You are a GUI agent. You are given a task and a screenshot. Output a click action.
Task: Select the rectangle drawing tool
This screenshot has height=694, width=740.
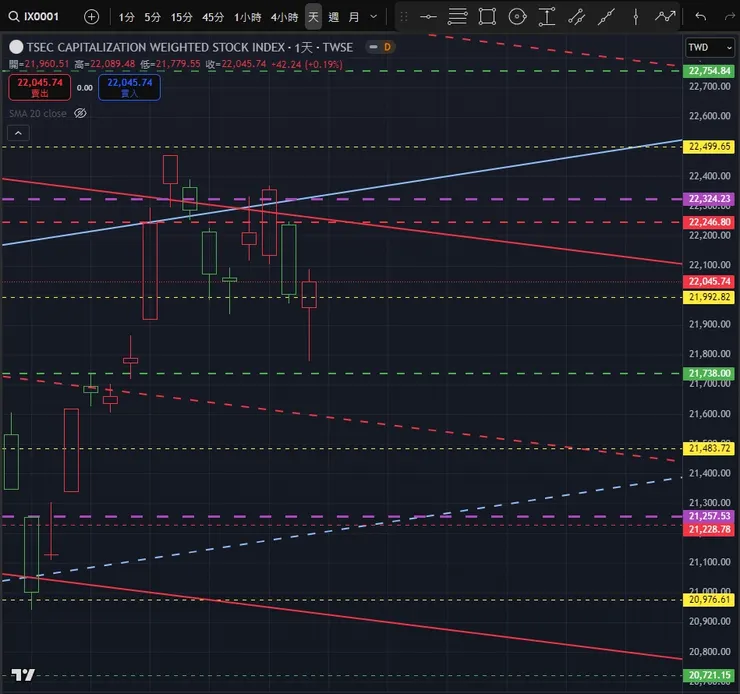(487, 17)
